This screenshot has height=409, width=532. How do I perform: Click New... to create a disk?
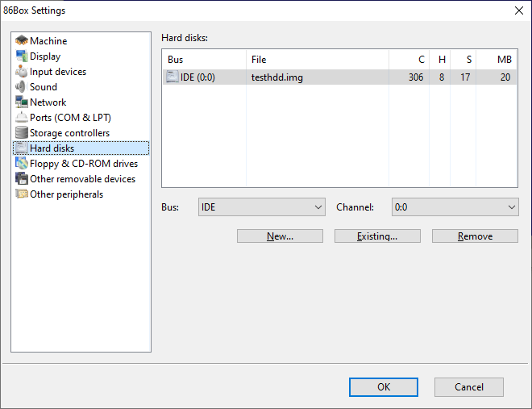(x=280, y=236)
